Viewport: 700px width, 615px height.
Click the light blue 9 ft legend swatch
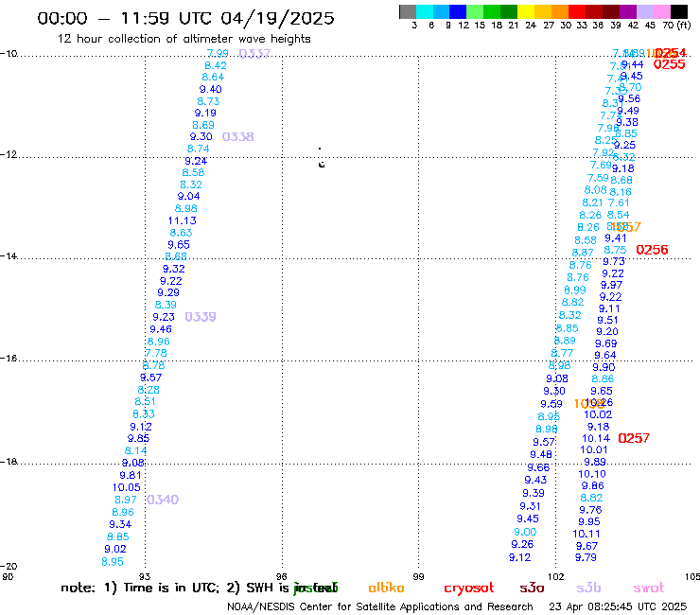[441, 11]
